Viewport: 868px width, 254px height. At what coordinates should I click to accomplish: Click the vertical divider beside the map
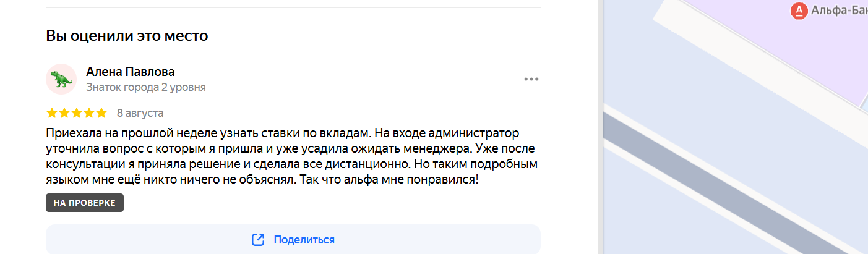pyautogui.click(x=599, y=127)
